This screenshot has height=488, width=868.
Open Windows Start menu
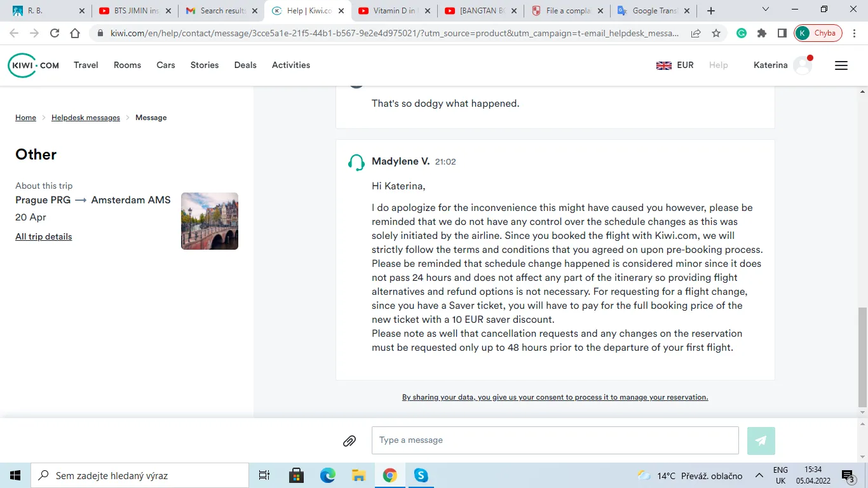pos(15,475)
